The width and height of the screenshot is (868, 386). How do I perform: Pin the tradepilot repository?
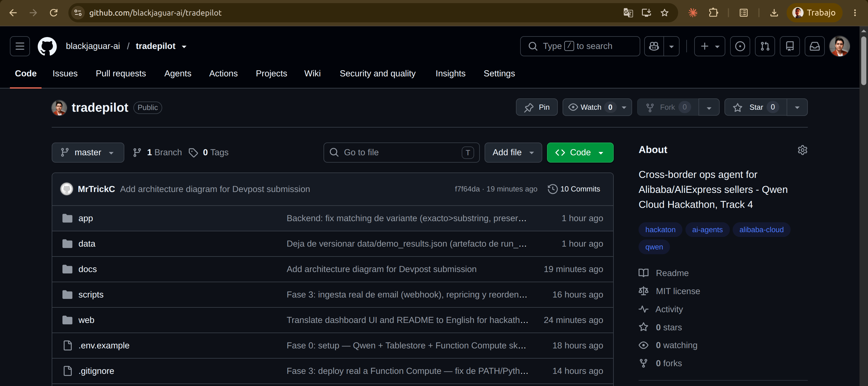pyautogui.click(x=537, y=107)
